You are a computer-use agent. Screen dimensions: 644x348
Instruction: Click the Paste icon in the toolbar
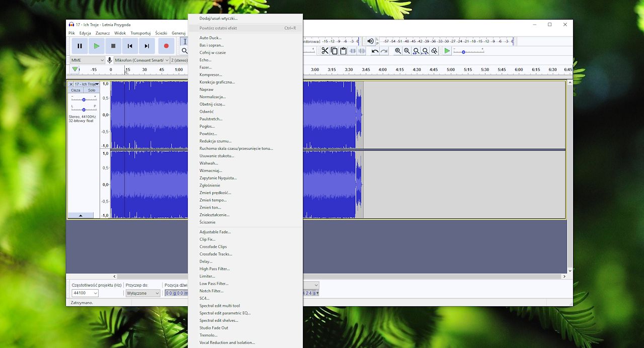click(343, 50)
